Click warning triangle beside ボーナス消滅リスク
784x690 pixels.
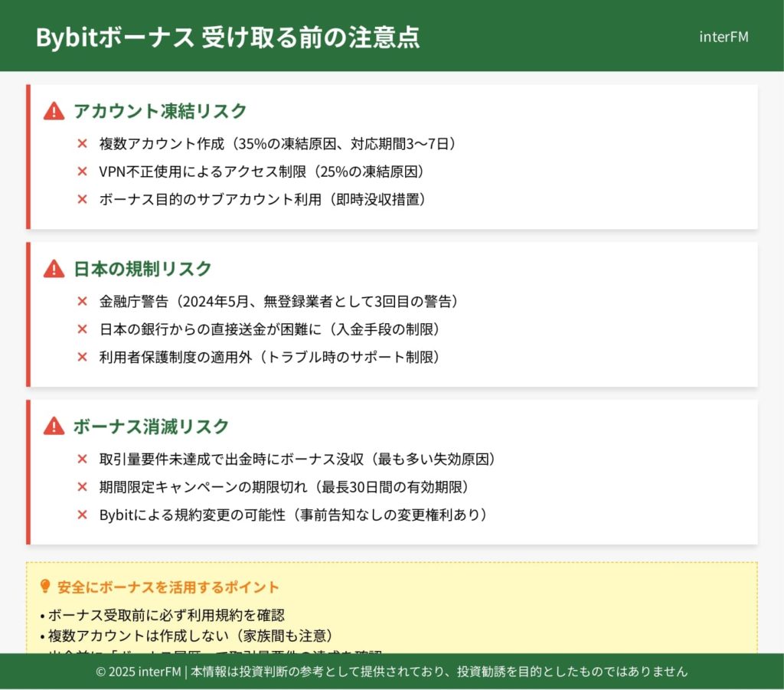(x=54, y=427)
